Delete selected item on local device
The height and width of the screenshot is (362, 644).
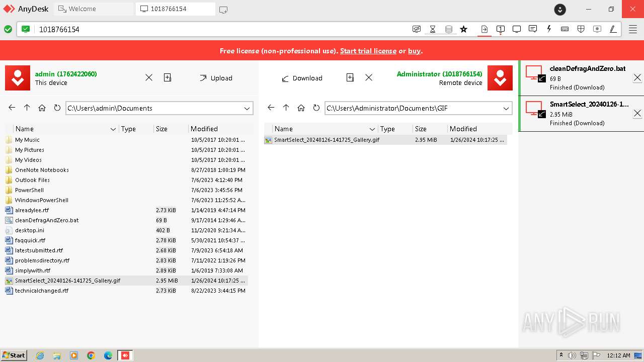click(149, 77)
